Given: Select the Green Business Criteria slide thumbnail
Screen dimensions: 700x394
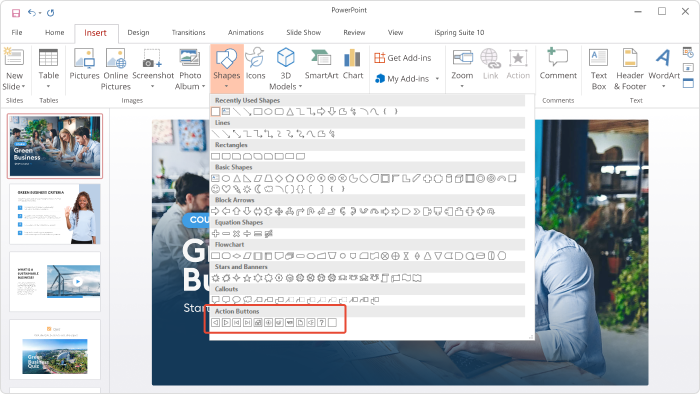Looking at the screenshot, I should [55, 214].
